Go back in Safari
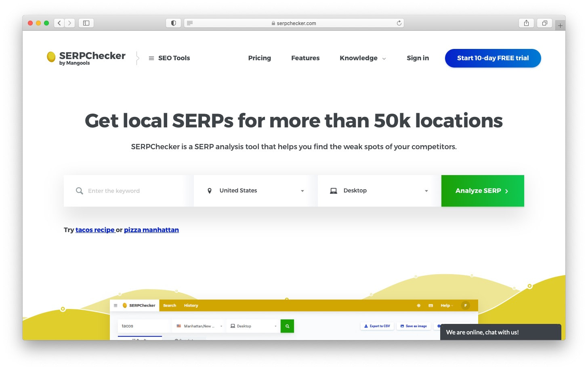 pyautogui.click(x=59, y=23)
